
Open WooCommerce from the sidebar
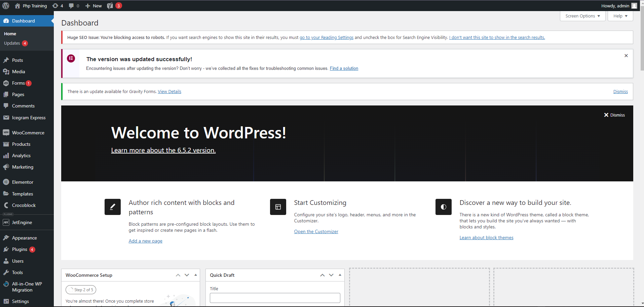coord(28,133)
